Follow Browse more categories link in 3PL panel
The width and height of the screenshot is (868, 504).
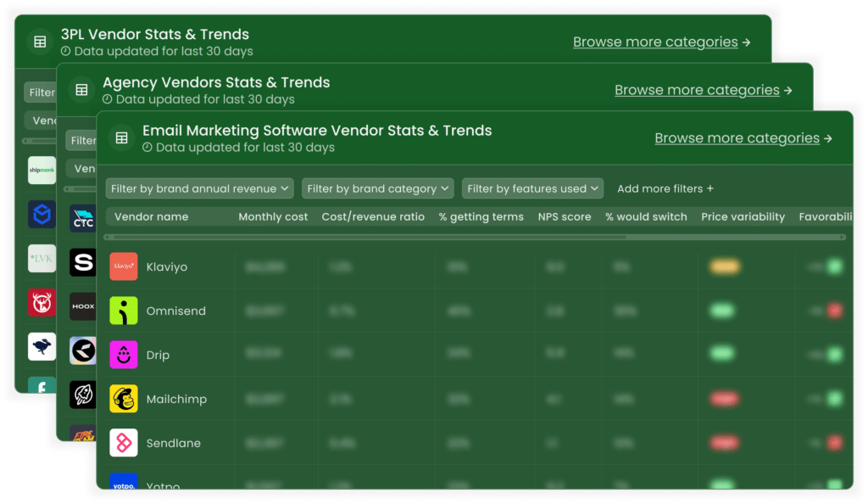pos(661,42)
